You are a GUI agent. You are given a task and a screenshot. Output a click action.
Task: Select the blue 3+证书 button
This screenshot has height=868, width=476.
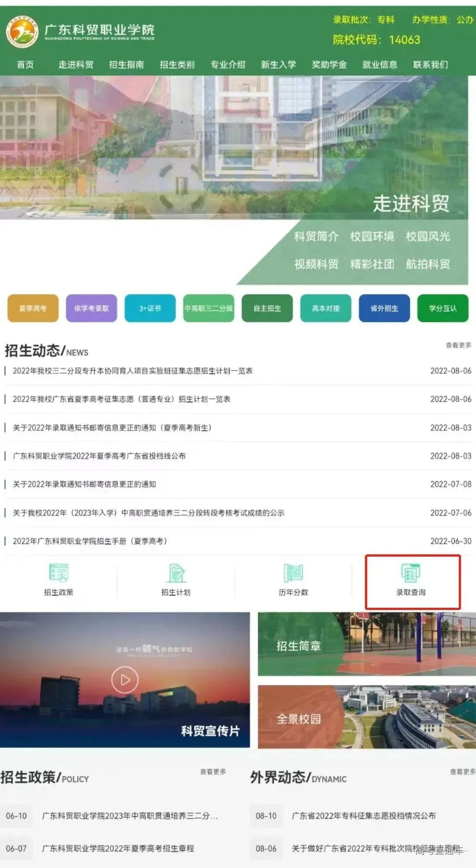(150, 308)
